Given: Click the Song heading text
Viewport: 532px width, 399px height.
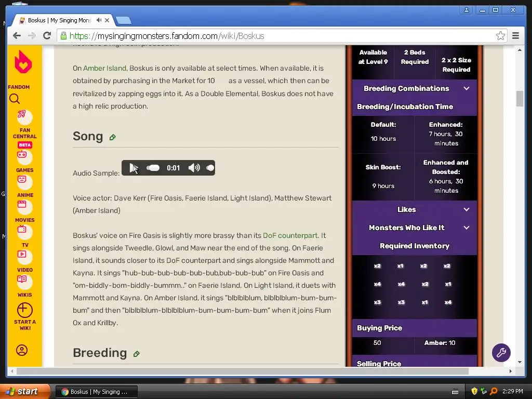Looking at the screenshot, I should point(88,136).
